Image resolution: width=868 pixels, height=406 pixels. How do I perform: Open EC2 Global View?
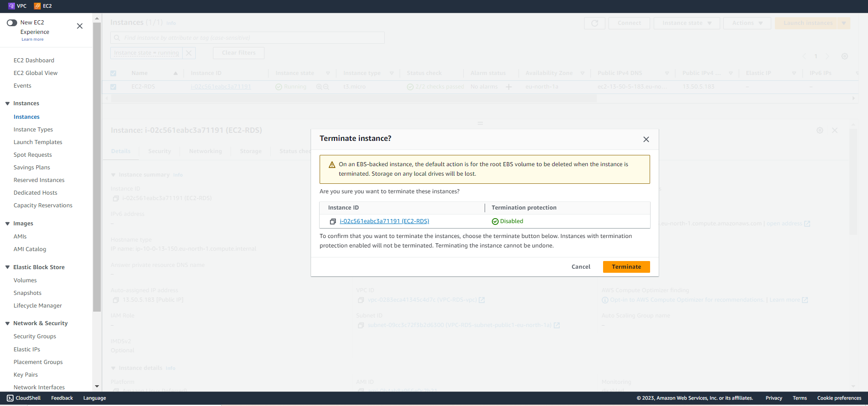click(x=36, y=73)
